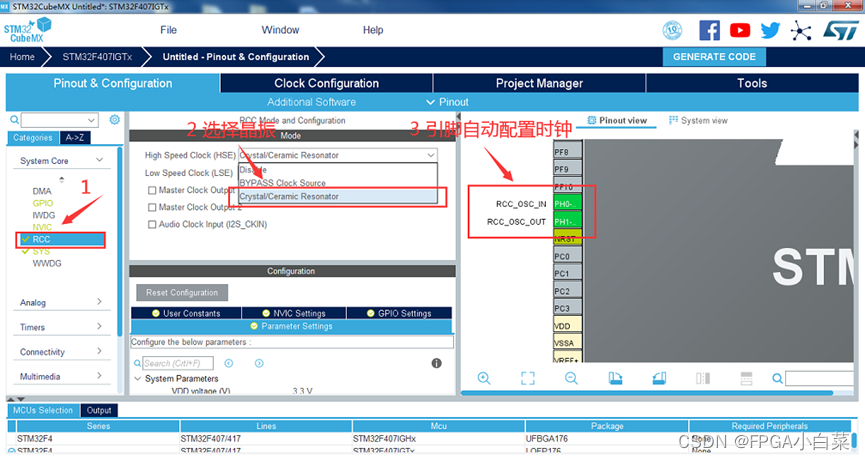The width and height of the screenshot is (865, 460).
Task: Open the NVIC Settings tab
Action: [293, 313]
